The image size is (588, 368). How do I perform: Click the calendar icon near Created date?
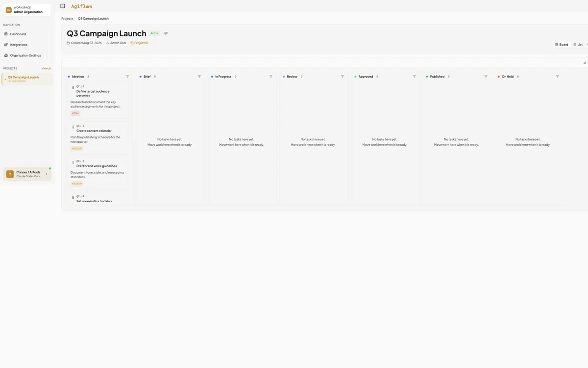click(69, 43)
